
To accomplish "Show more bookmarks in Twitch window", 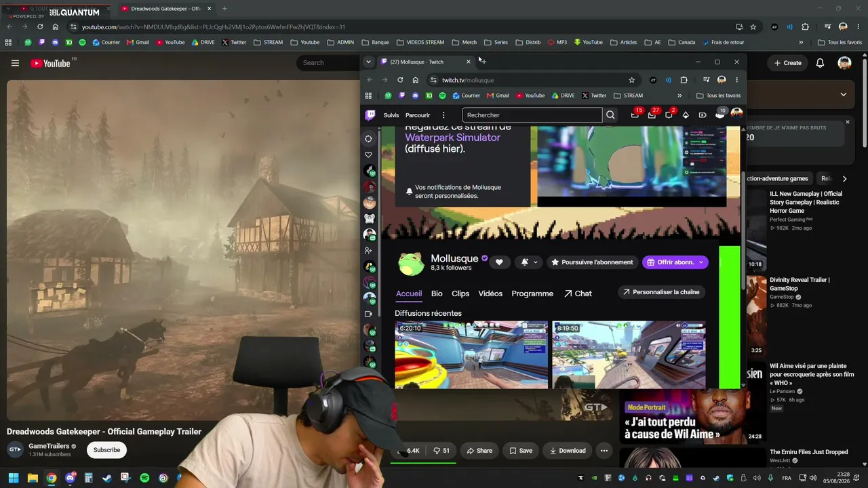I will [680, 96].
